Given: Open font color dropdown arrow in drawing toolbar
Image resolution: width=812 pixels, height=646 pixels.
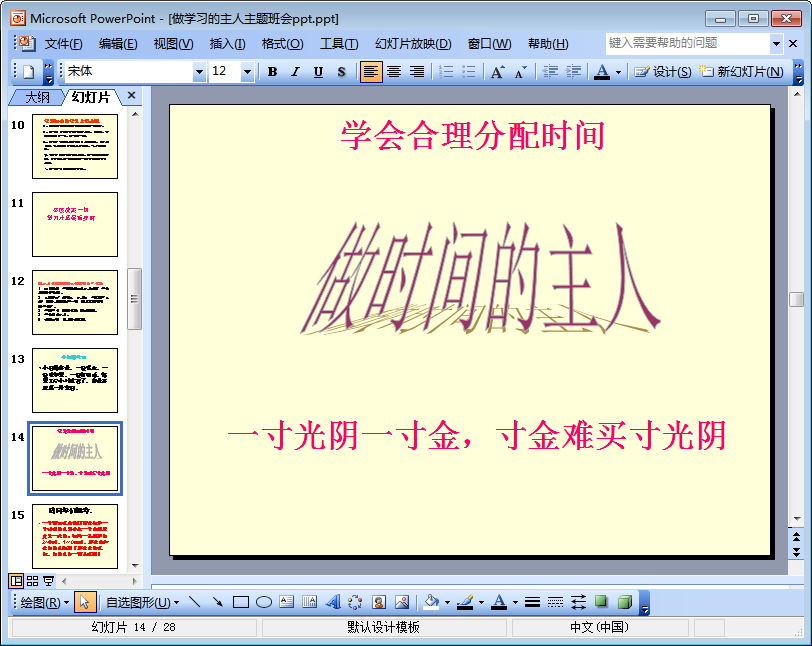Looking at the screenshot, I should pos(515,602).
